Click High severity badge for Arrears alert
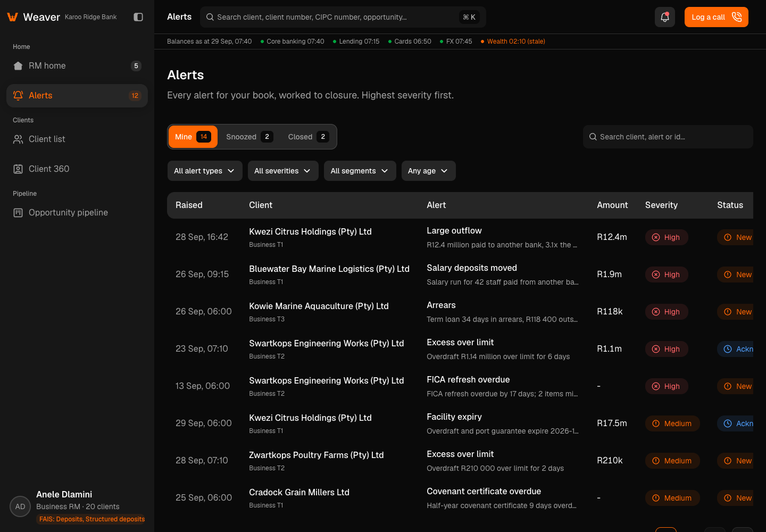Screen dimensions: 766x532 click(667, 312)
